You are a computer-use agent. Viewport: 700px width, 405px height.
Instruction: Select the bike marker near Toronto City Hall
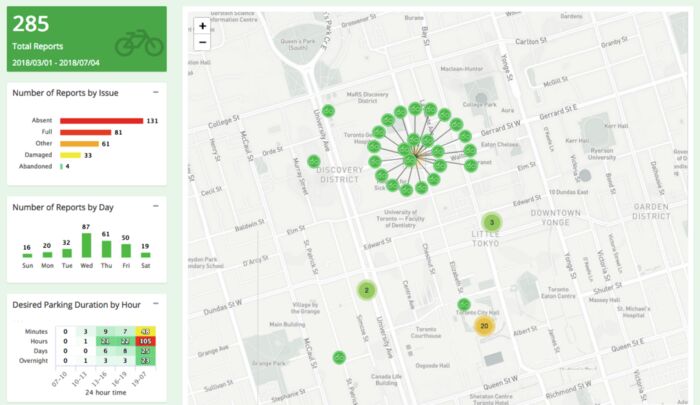pyautogui.click(x=464, y=305)
